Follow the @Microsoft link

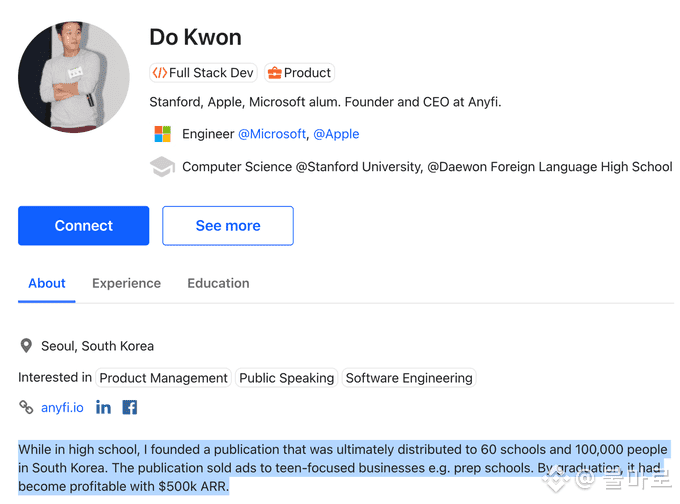(271, 134)
